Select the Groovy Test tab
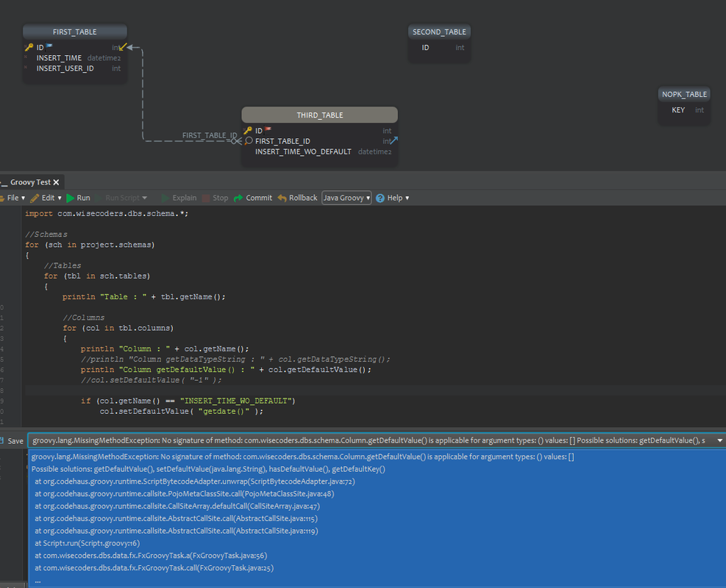Viewport: 726px width, 588px height. pos(30,182)
